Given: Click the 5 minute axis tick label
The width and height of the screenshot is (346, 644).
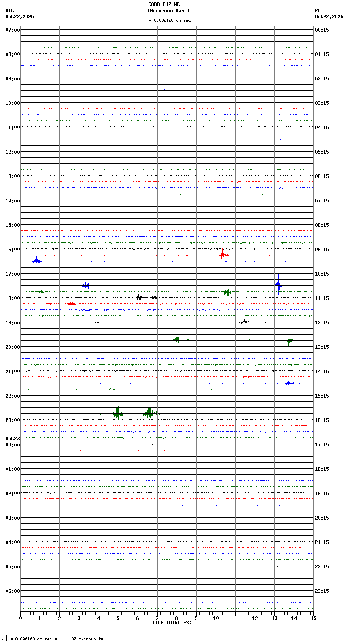Looking at the screenshot, I should 118,618.
